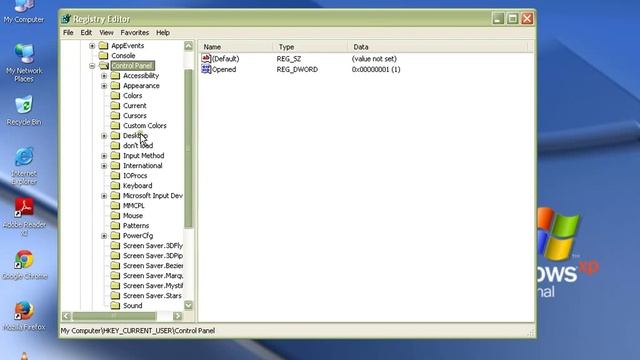Click the status bar registry path
This screenshot has width=640, height=360.
[138, 331]
